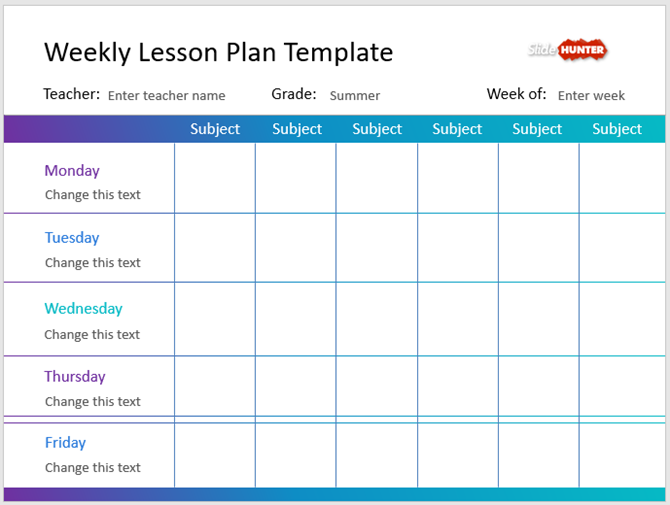Click the Monday day heading
Screen dimensions: 670x505
tap(72, 170)
